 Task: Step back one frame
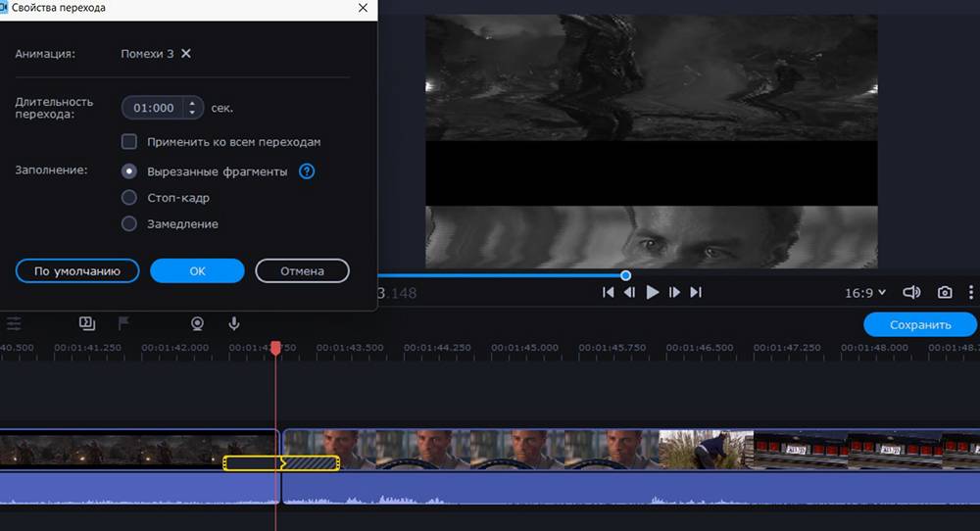click(629, 292)
